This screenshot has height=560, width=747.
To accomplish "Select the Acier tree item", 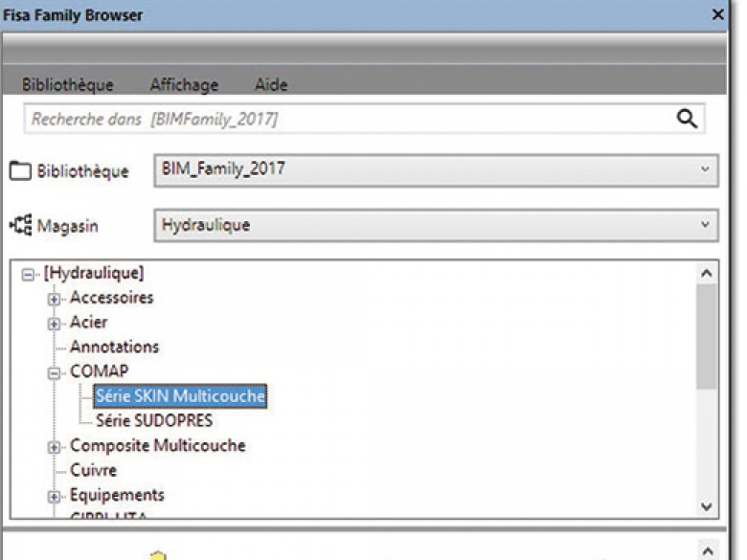I will point(89,323).
